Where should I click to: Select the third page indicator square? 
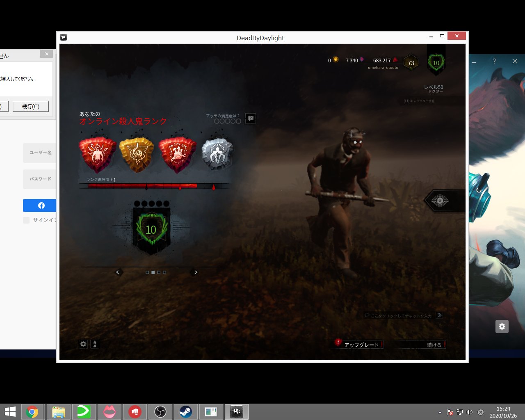click(x=159, y=272)
